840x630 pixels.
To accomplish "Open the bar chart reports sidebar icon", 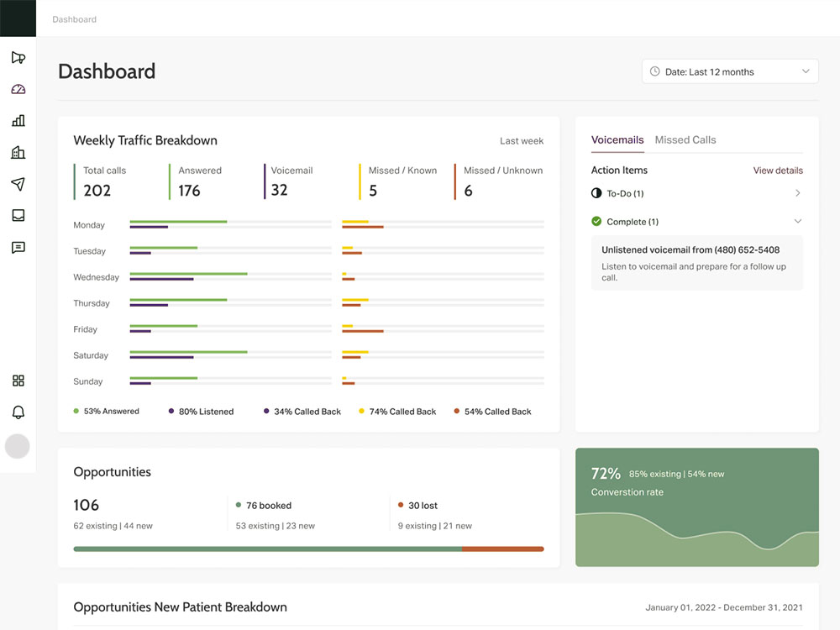I will [x=18, y=120].
